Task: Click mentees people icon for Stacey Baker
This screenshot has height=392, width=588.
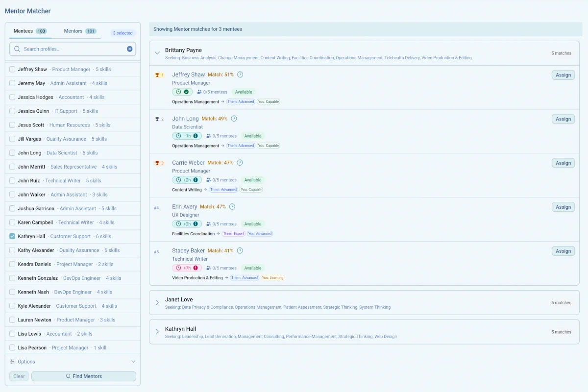Action: 209,269
